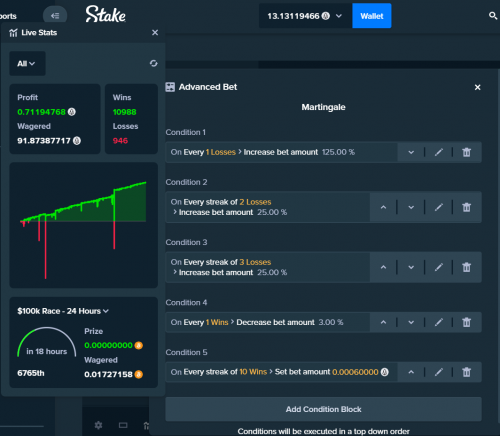Open the All filter dropdown
500x436 pixels.
(x=27, y=63)
